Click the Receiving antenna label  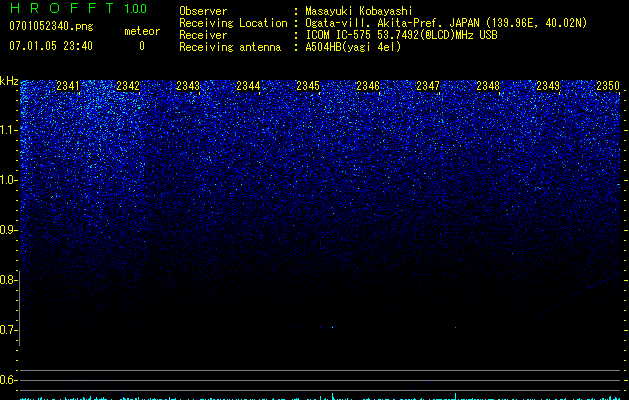coord(230,47)
